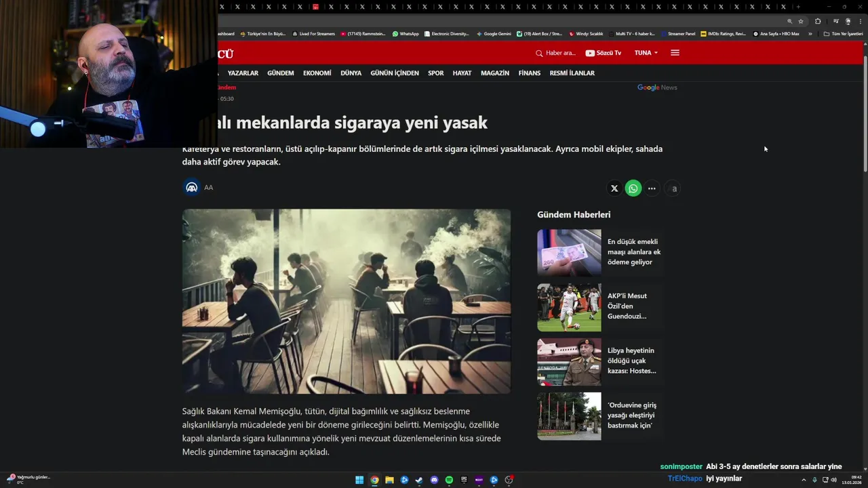The image size is (868, 488).
Task: Open the HAYAT menu section
Action: pyautogui.click(x=462, y=73)
